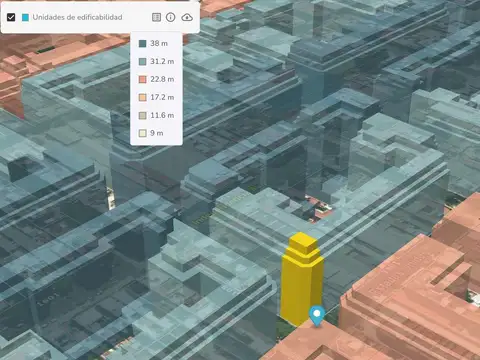Screen dimensions: 480x360
Task: Click the blue location pin marker
Action: click(x=317, y=315)
